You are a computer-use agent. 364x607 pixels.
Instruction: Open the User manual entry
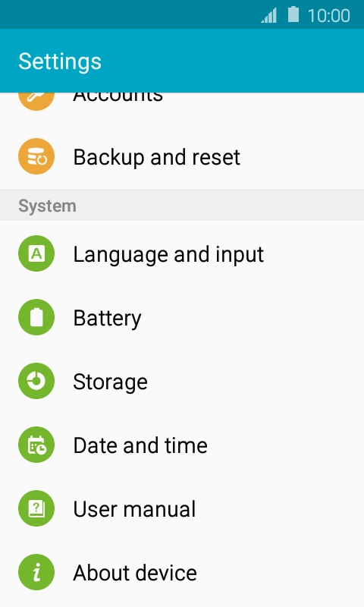click(182, 508)
